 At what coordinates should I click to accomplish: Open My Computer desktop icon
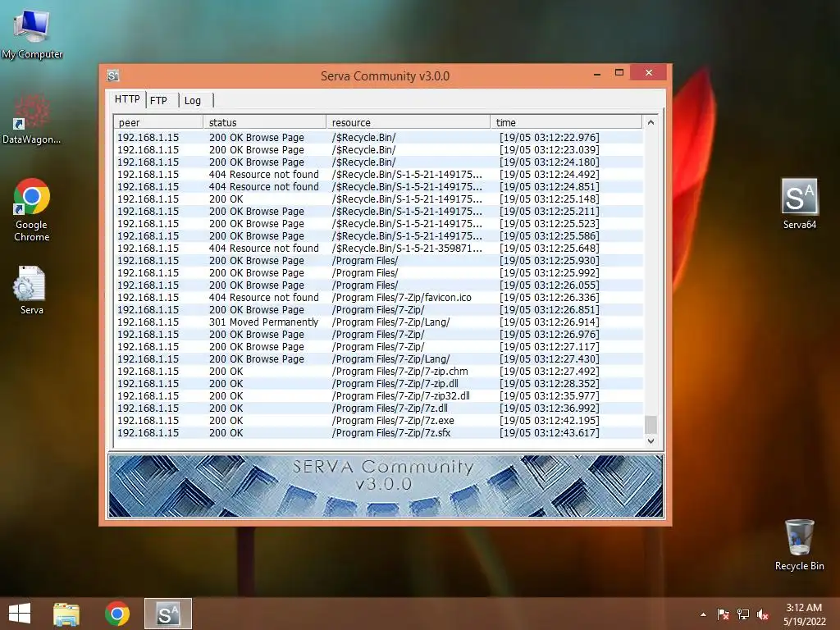point(32,33)
